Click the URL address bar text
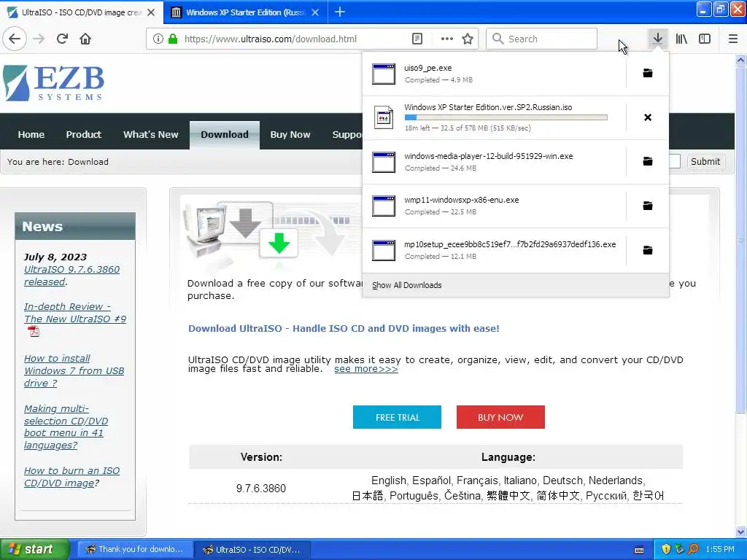The width and height of the screenshot is (747, 560). coord(270,39)
